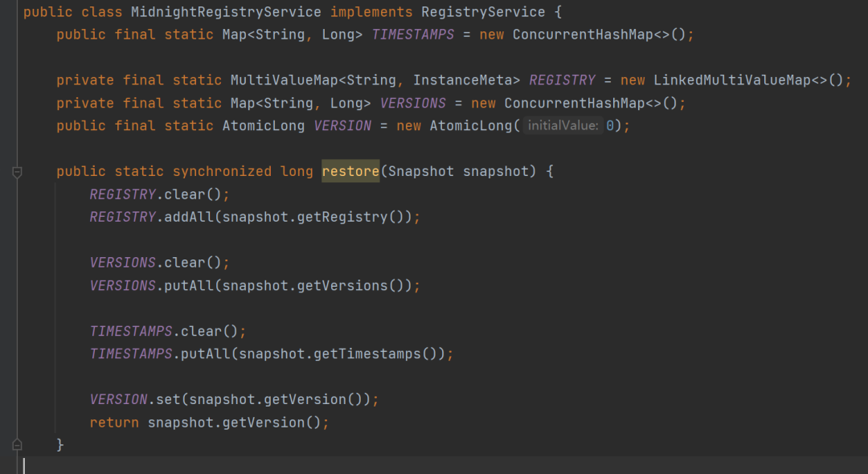Image resolution: width=868 pixels, height=474 pixels.
Task: Click the TIMESTAMPS field in its declaration line
Action: coord(413,35)
